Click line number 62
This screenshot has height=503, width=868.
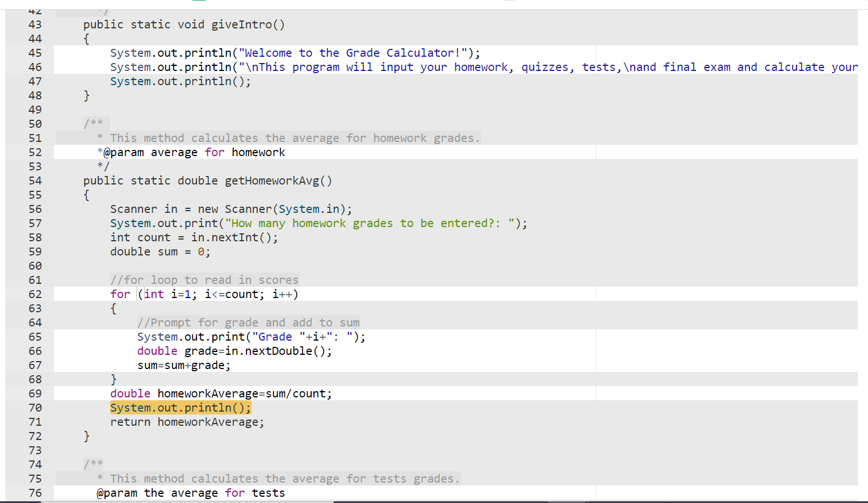35,294
